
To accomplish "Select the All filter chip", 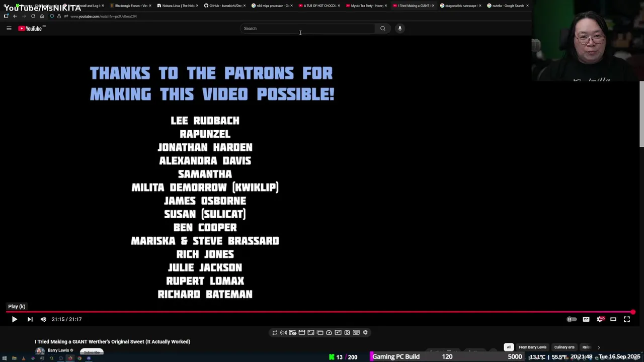I will (509, 347).
